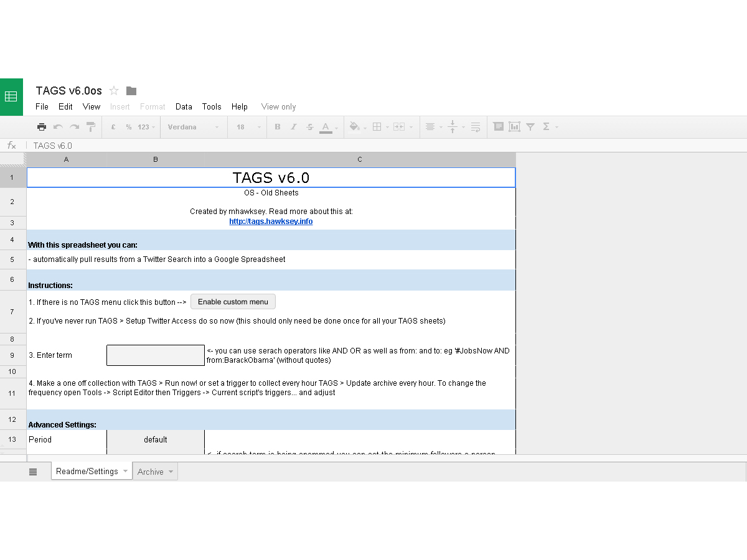Expand the Readme/Settings tab arrow menu
This screenshot has height=560, width=747.
pos(125,471)
